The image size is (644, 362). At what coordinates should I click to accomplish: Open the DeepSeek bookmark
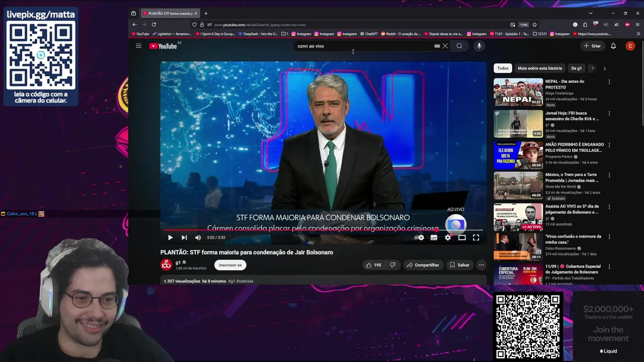[258, 34]
